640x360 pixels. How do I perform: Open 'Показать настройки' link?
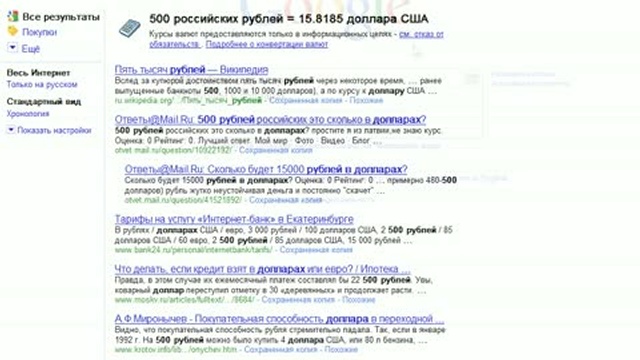tap(54, 130)
